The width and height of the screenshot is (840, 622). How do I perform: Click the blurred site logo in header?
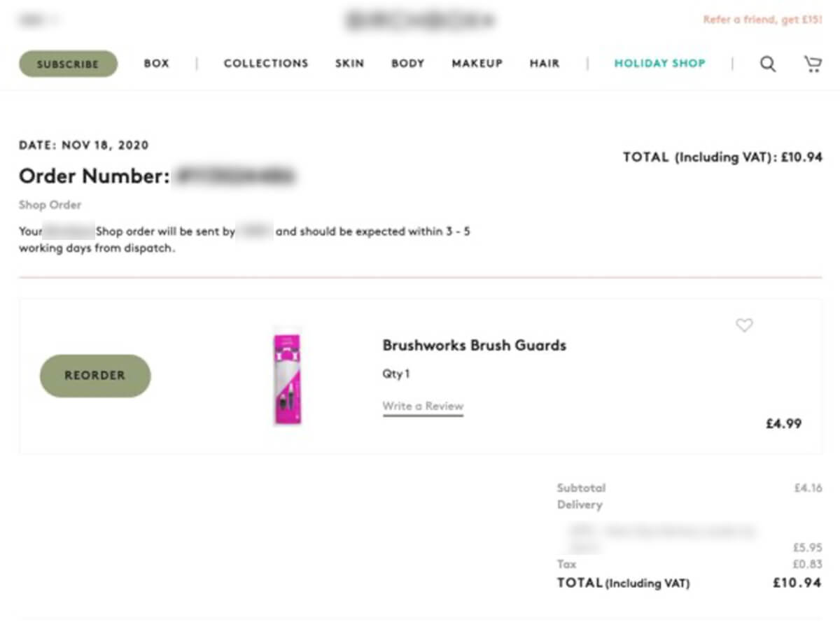pyautogui.click(x=420, y=20)
